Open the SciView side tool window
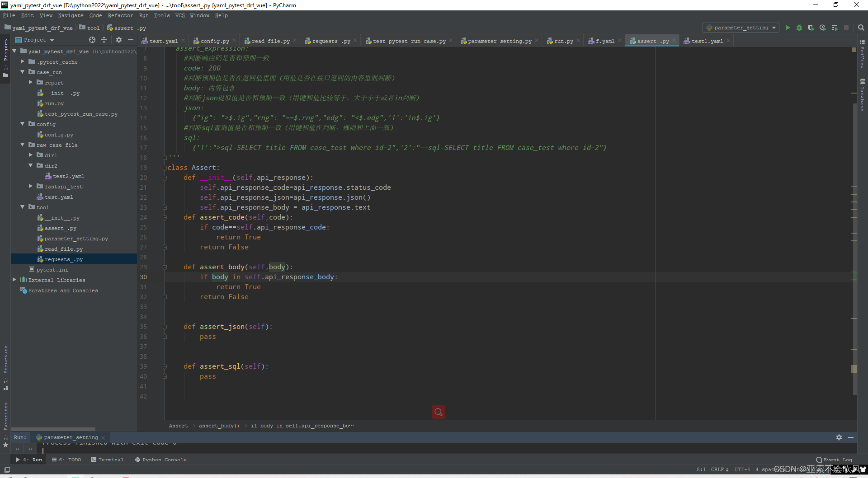The height and width of the screenshot is (478, 868). coord(863,54)
